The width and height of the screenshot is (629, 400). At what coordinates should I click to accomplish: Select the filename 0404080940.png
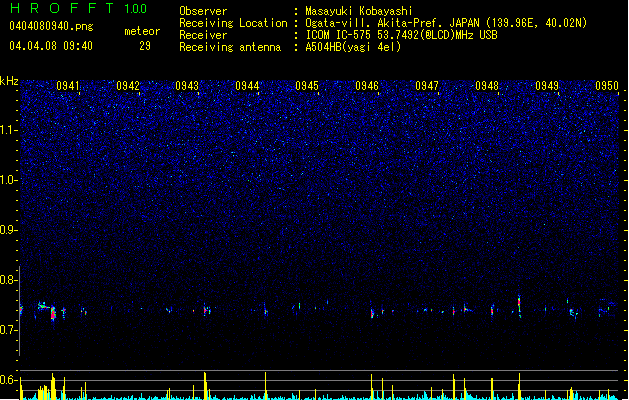(51, 26)
